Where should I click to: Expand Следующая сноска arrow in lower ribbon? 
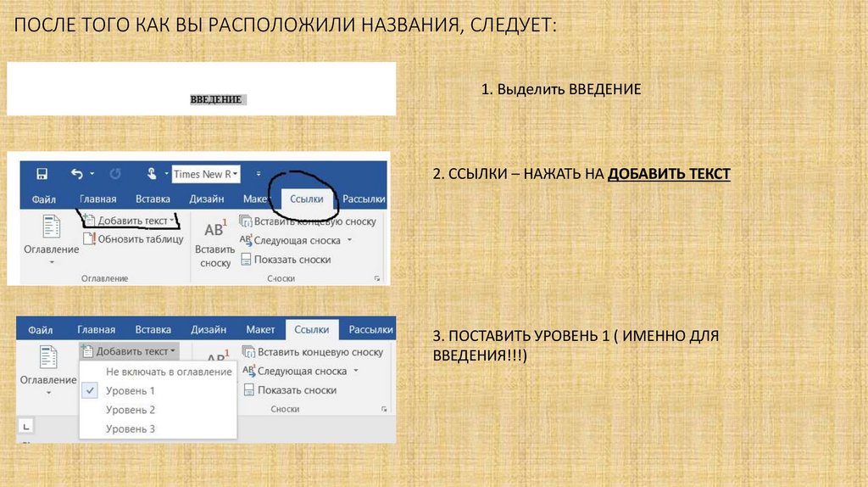356,372
